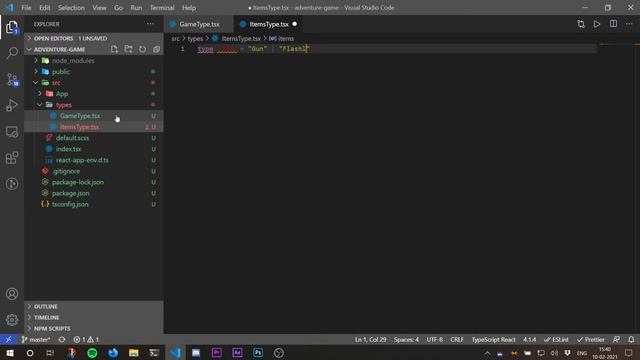Expand the Open Editors section
Viewport: 640px width, 360px height.
(93, 38)
